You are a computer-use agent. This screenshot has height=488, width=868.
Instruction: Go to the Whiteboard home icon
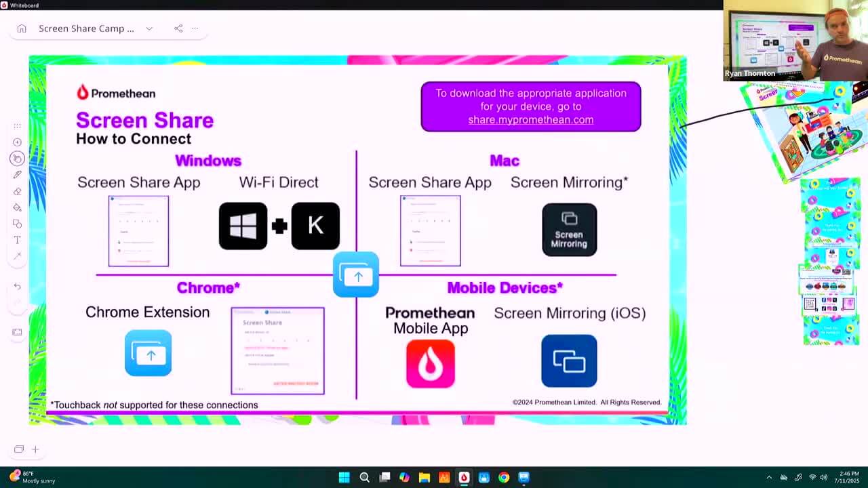click(22, 28)
